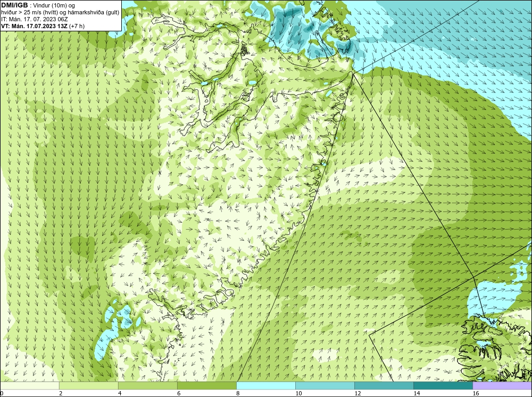The height and width of the screenshot is (397, 532).
Task: Click the legend label '4'
Action: 120,393
